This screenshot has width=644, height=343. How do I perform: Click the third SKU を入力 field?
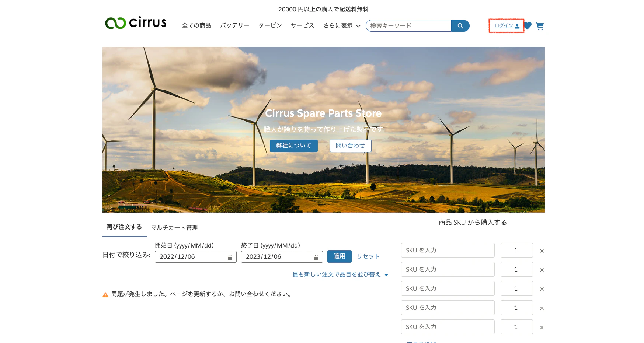(448, 288)
